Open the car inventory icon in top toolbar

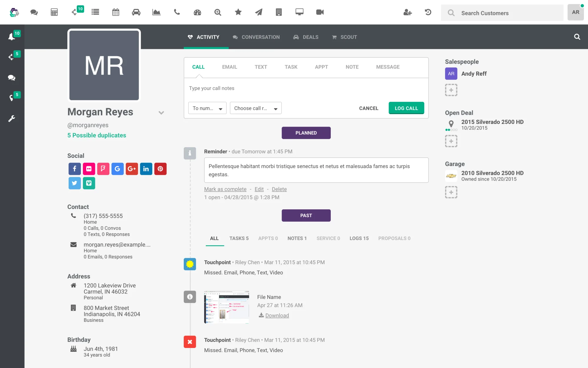click(136, 12)
